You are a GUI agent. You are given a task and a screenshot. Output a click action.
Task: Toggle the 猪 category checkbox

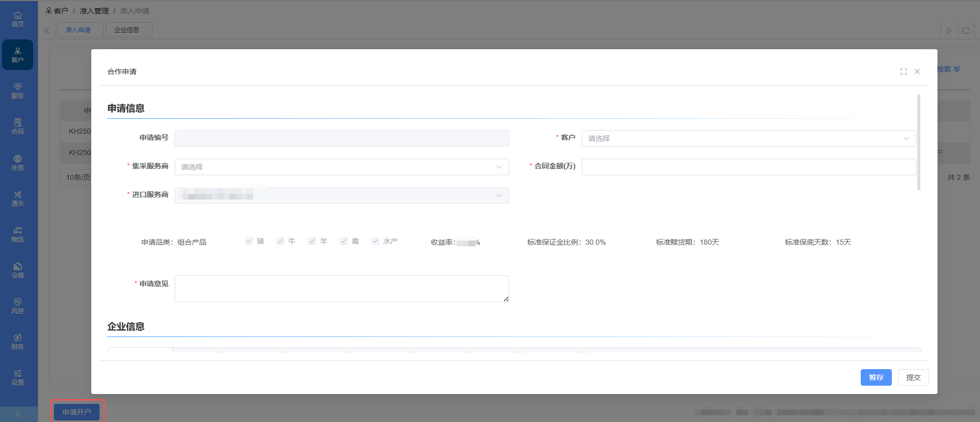(x=249, y=241)
